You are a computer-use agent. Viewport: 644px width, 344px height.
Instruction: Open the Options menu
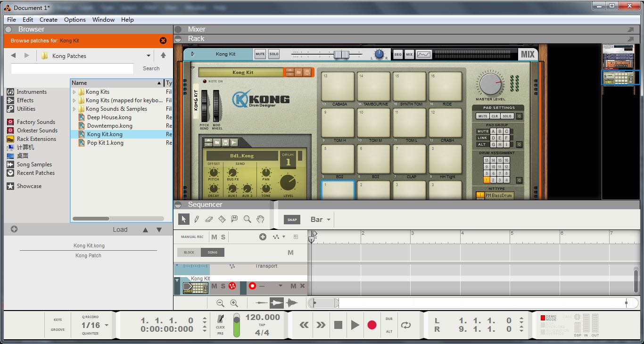75,19
